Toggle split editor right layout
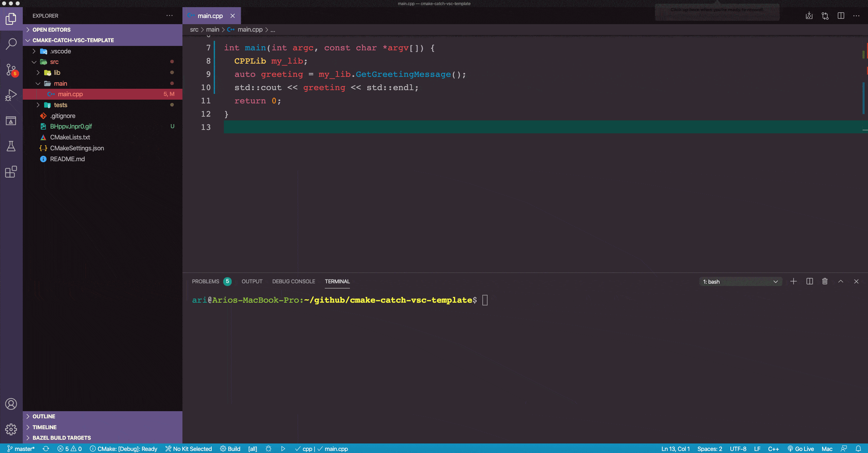This screenshot has height=453, width=868. (x=841, y=16)
